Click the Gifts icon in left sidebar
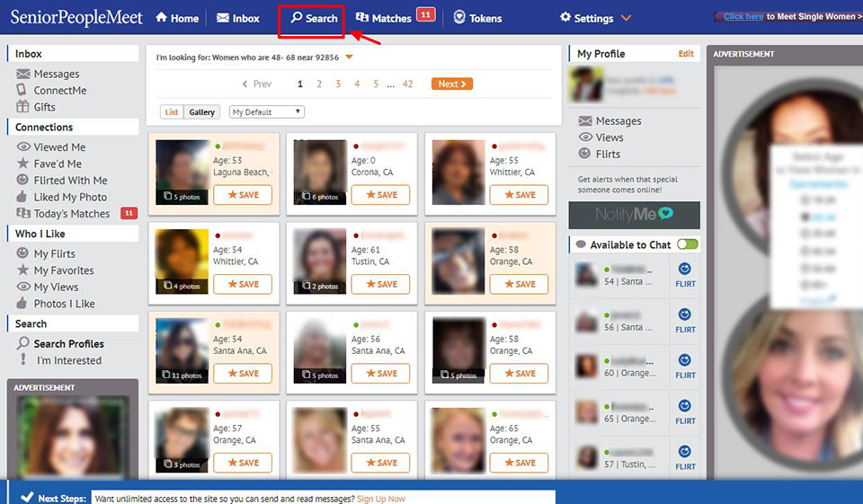Image resolution: width=863 pixels, height=504 pixels. 23,107
